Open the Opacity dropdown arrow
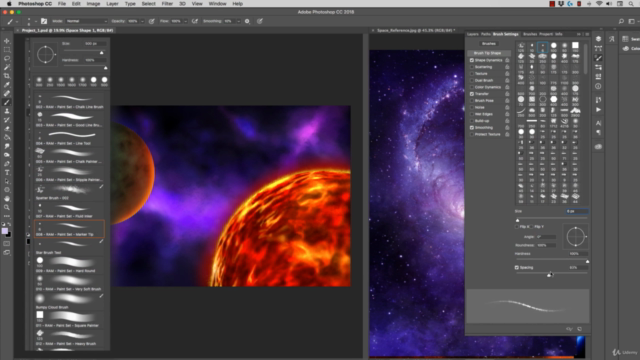Viewport: 640px width, 360px height. [142, 21]
